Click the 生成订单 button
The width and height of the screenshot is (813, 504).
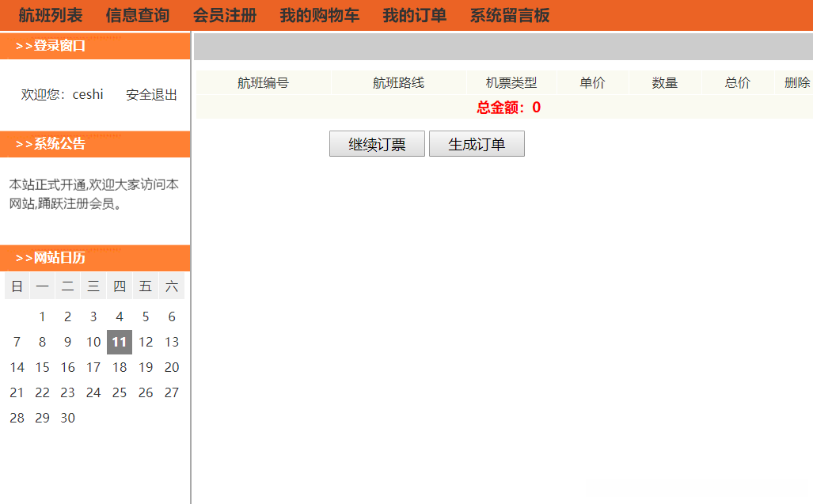(477, 143)
